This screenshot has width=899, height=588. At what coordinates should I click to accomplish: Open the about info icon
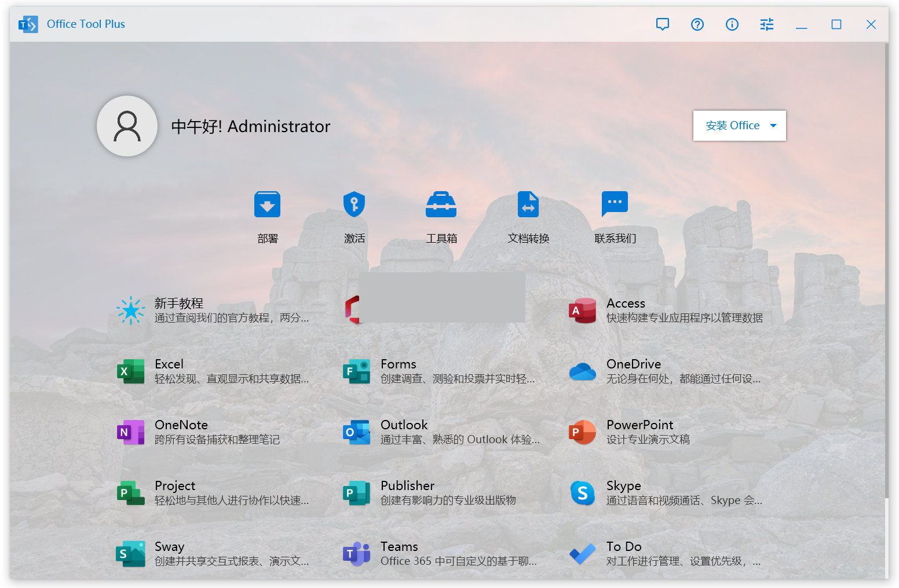[x=732, y=24]
